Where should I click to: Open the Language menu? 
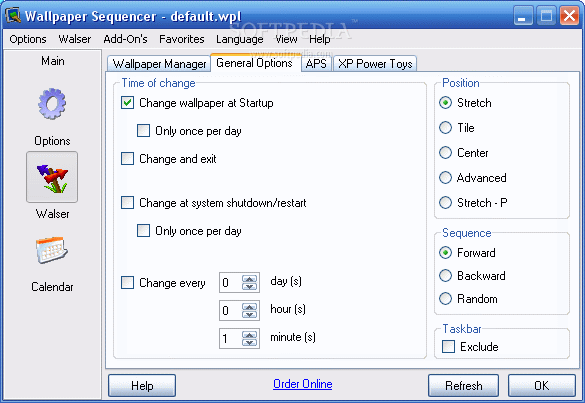(240, 39)
